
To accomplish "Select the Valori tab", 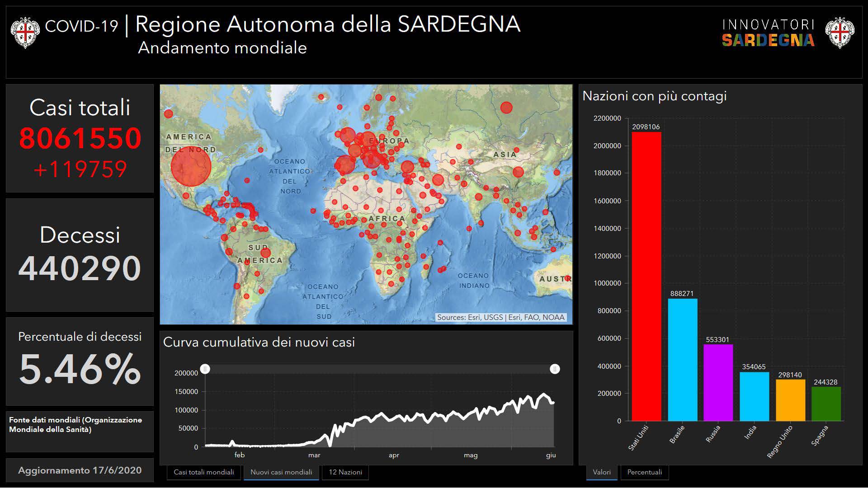I will pyautogui.click(x=601, y=472).
